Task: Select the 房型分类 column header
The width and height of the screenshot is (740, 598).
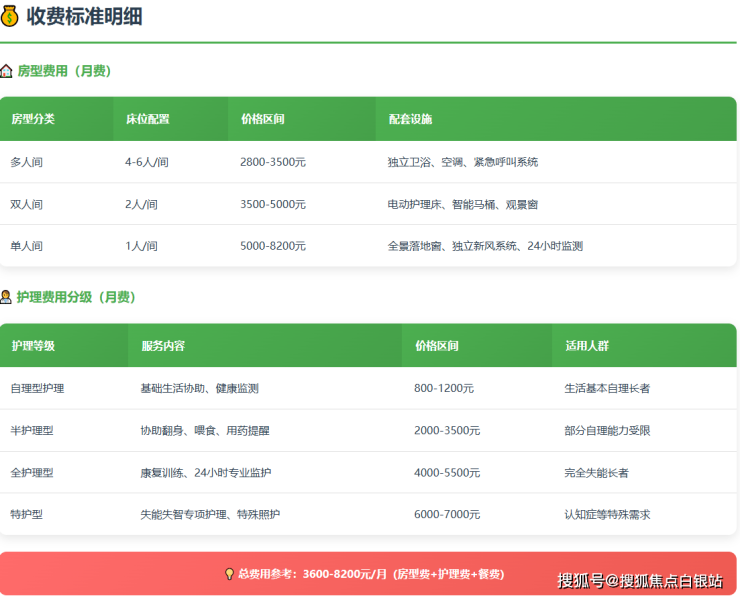Action: pyautogui.click(x=33, y=119)
